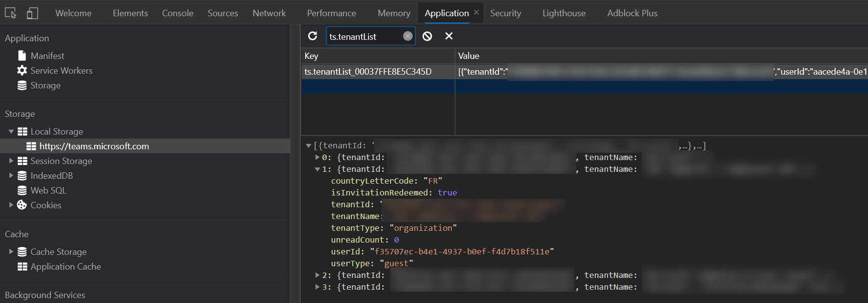Collapse array item 1 in preview

tap(317, 169)
